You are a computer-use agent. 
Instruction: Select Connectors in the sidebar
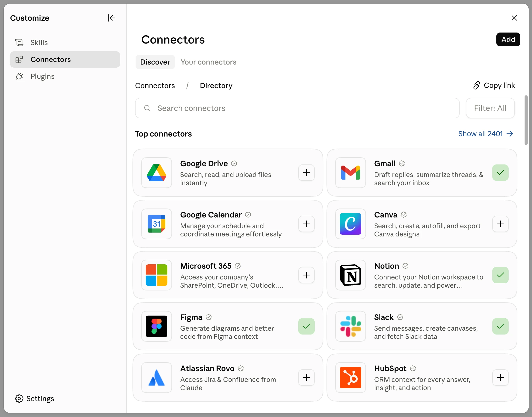(65, 59)
